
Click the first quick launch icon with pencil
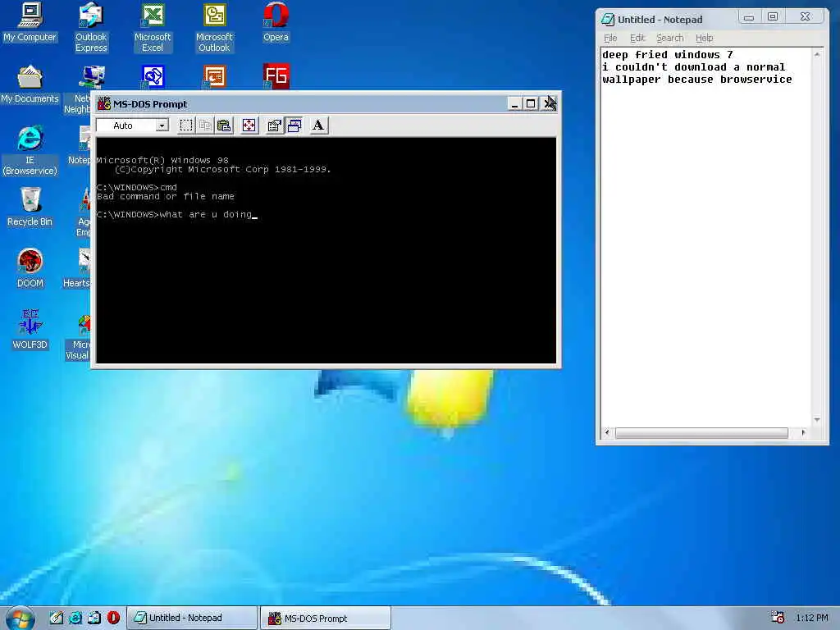pyautogui.click(x=57, y=618)
